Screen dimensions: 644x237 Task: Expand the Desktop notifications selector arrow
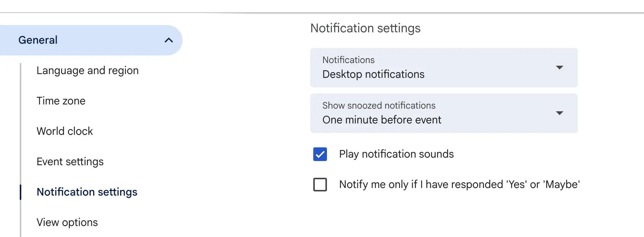[x=559, y=68]
